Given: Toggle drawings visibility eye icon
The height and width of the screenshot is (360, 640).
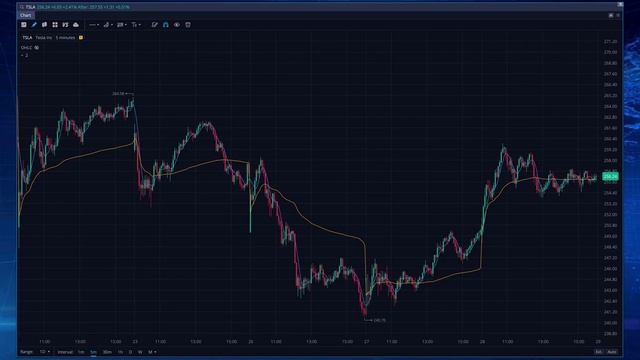Looking at the screenshot, I should [x=177, y=25].
